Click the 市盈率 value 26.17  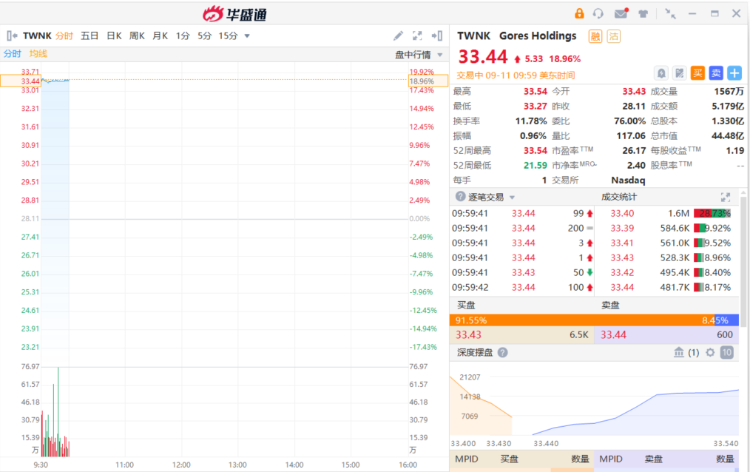tap(634, 151)
